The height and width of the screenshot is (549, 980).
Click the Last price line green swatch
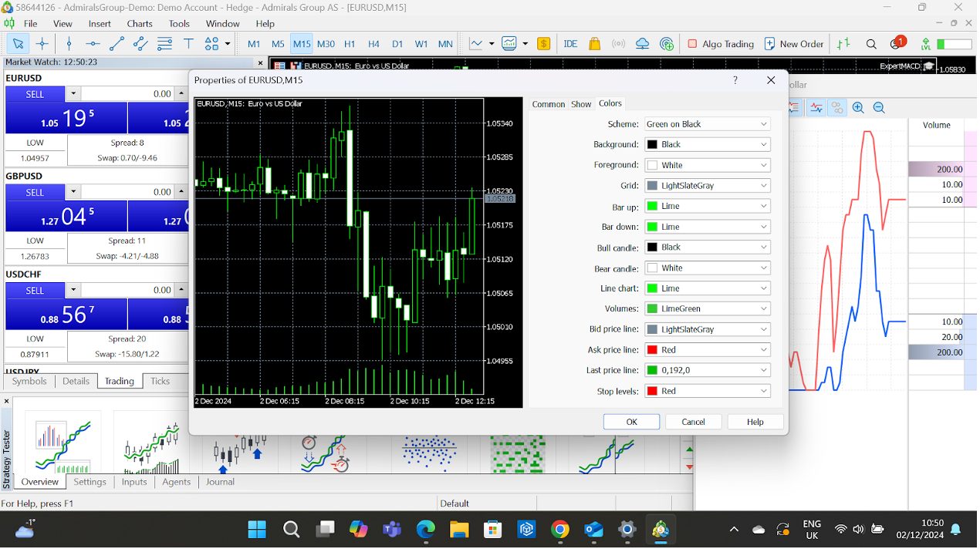point(652,371)
